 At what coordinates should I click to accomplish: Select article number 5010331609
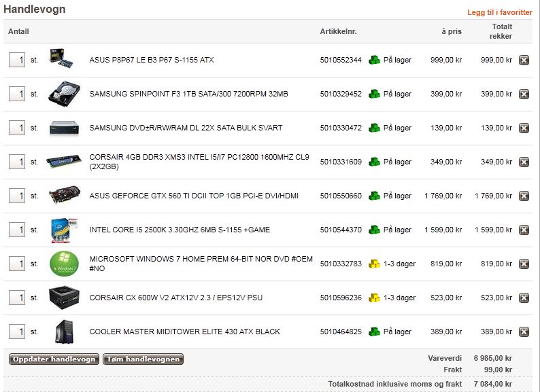[x=341, y=162]
